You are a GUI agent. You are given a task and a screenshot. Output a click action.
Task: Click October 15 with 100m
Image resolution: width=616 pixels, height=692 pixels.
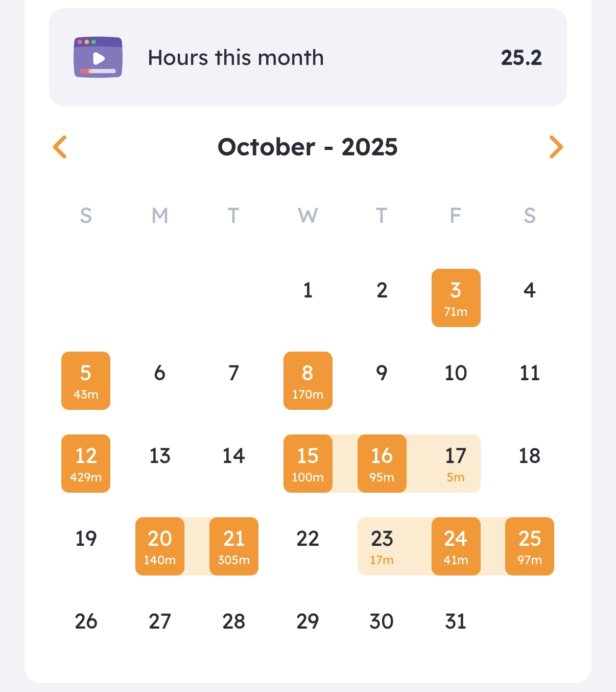tap(307, 464)
